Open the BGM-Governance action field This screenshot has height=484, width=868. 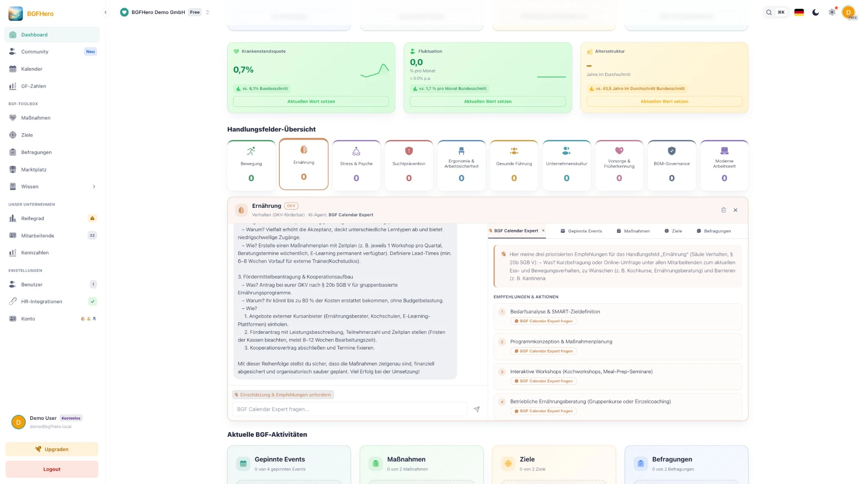671,165
